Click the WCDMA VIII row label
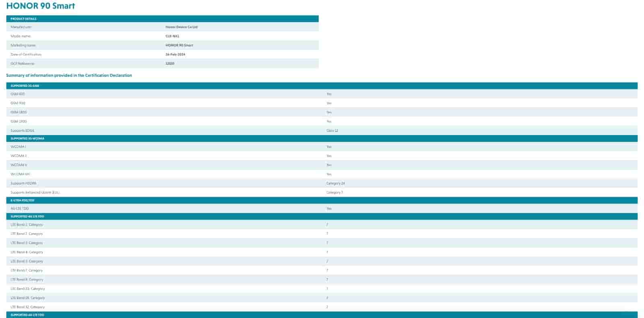 [x=20, y=174]
